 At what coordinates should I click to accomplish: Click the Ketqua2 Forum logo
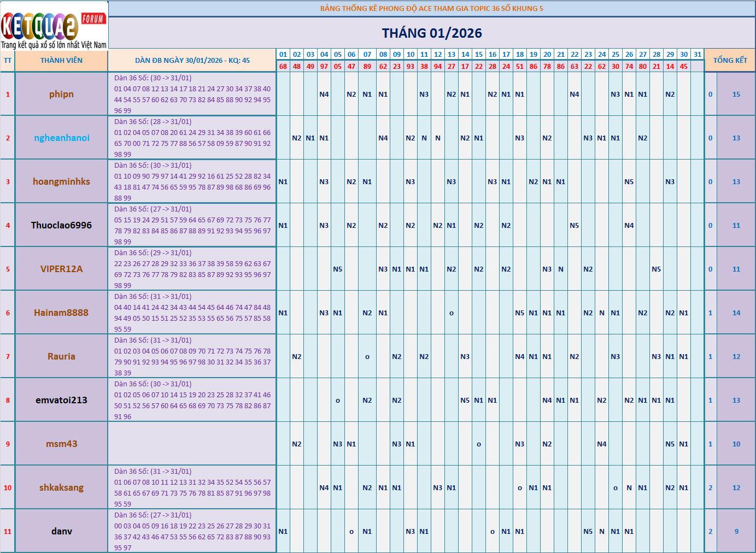pyautogui.click(x=54, y=25)
